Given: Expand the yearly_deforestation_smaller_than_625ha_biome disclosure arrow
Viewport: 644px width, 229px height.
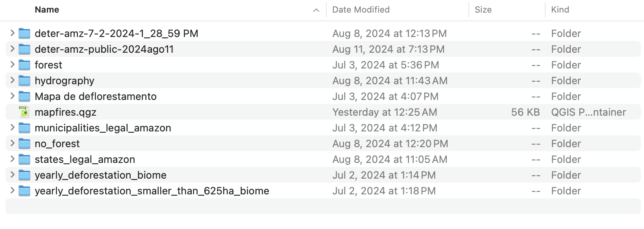Looking at the screenshot, I should (x=12, y=190).
